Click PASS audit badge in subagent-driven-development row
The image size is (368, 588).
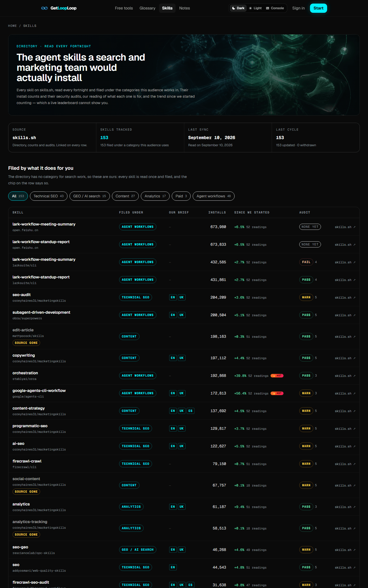tap(306, 315)
